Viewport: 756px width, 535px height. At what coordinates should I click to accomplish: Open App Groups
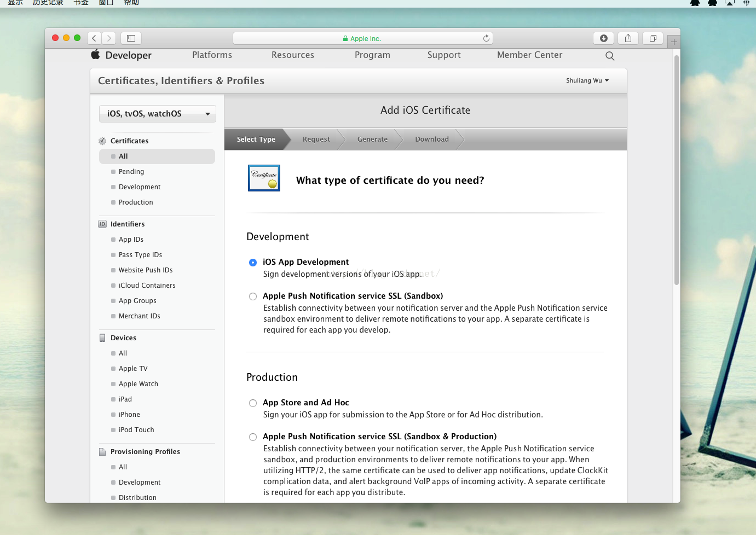[137, 301]
